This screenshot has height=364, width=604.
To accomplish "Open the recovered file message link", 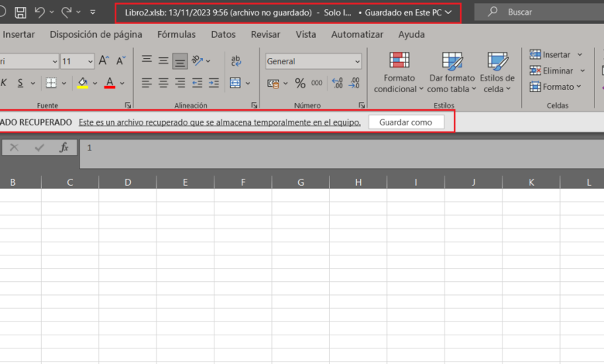I will (x=220, y=122).
